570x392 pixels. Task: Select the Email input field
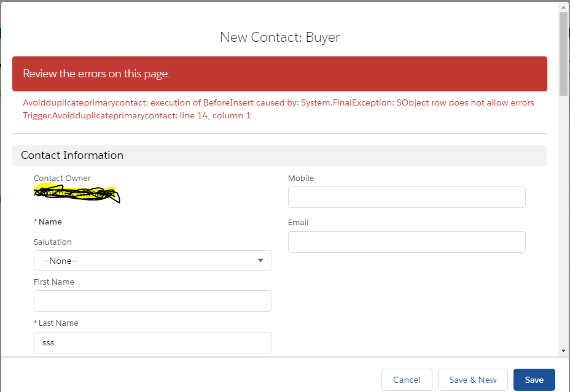pos(407,242)
